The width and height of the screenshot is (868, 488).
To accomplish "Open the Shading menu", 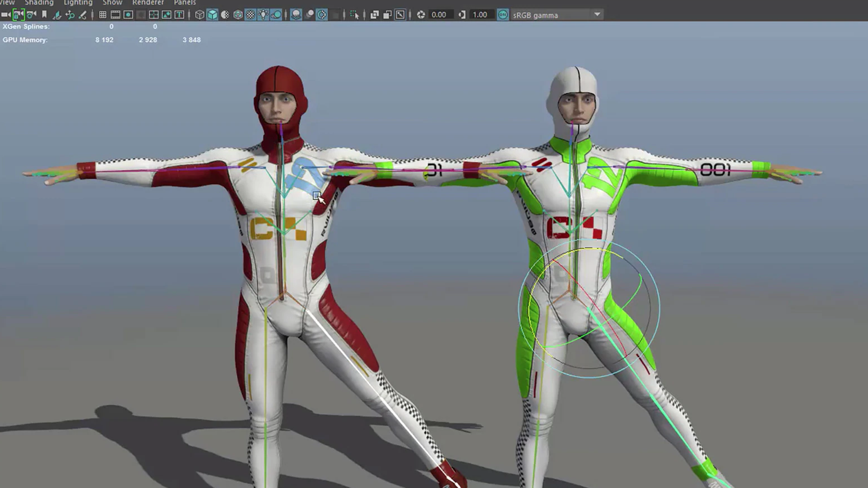I will pyautogui.click(x=39, y=3).
